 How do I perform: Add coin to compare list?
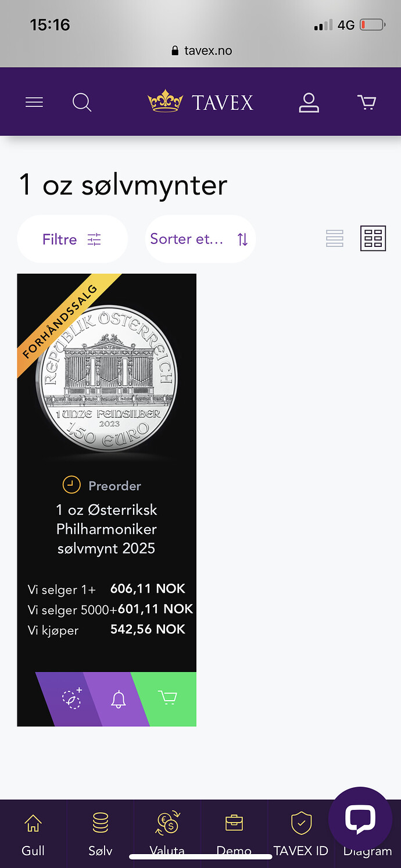tap(71, 699)
